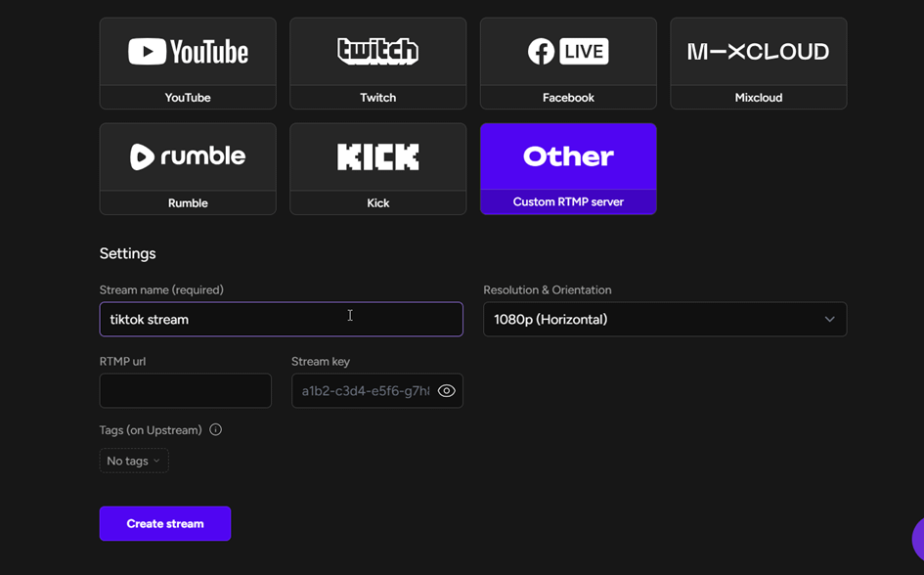Select the Rumble streaming platform
Image resolution: width=924 pixels, height=575 pixels.
pos(188,156)
